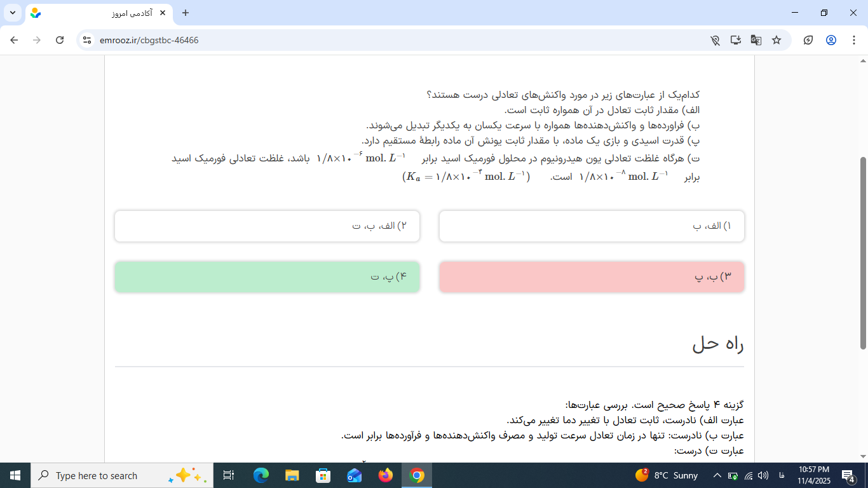Image resolution: width=868 pixels, height=488 pixels.
Task: Open Firefox from the taskbar
Action: pyautogui.click(x=385, y=475)
